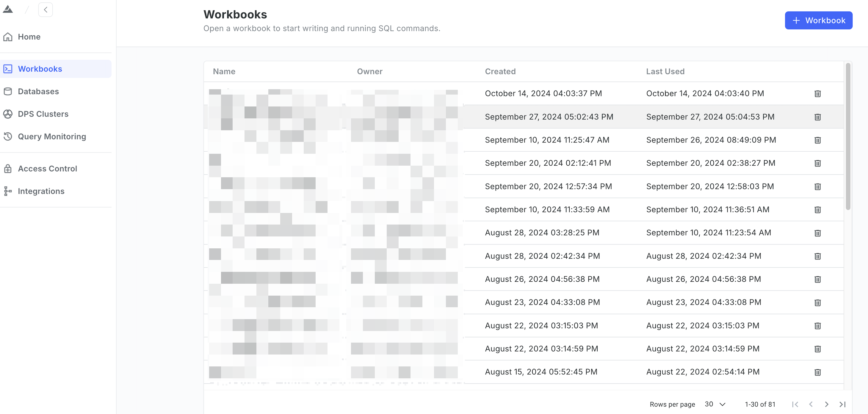Delete the workbook created October 14, 2024

click(x=817, y=94)
